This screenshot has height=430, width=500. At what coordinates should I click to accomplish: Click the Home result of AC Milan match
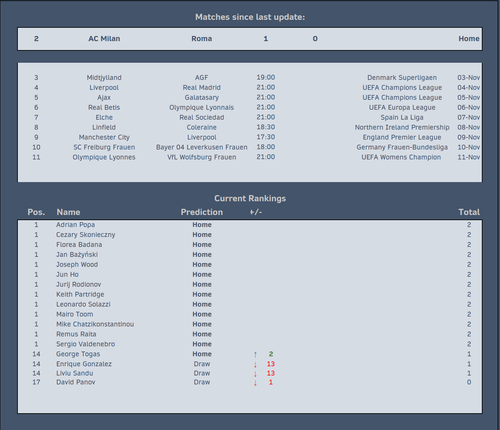click(x=469, y=39)
